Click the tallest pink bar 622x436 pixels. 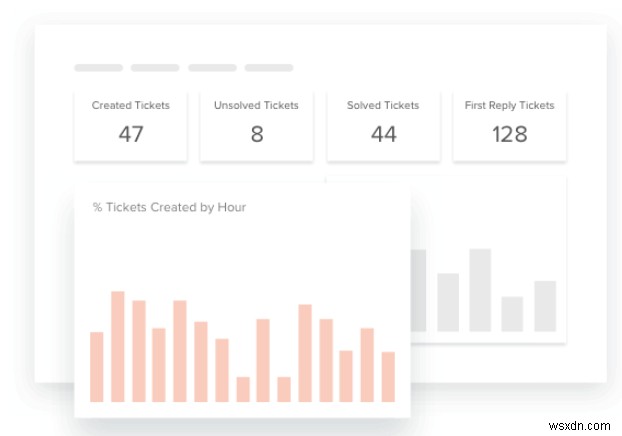(x=118, y=346)
